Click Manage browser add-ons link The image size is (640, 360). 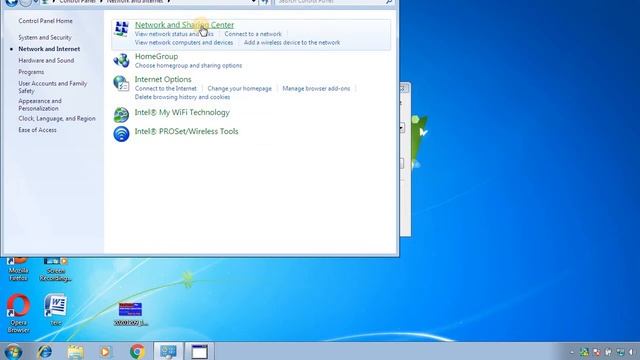tap(316, 88)
